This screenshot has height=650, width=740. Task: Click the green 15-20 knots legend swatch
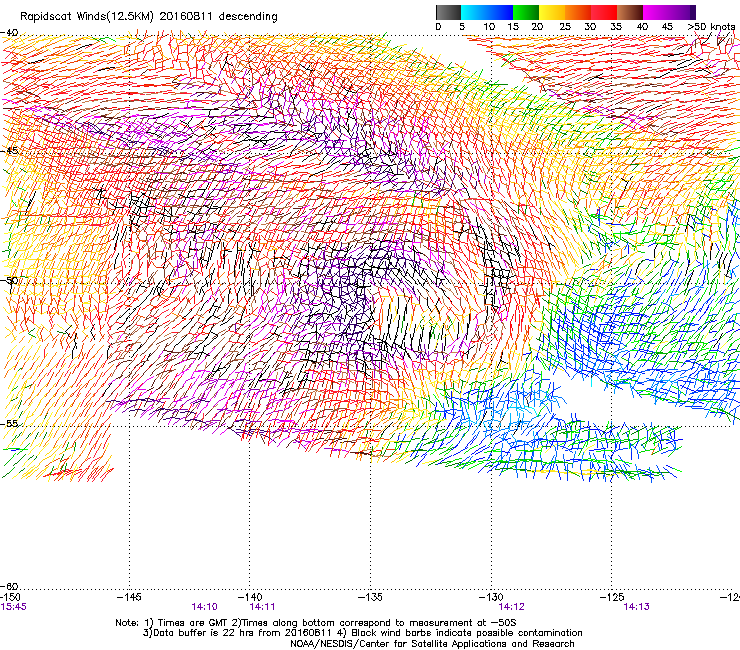[526, 12]
